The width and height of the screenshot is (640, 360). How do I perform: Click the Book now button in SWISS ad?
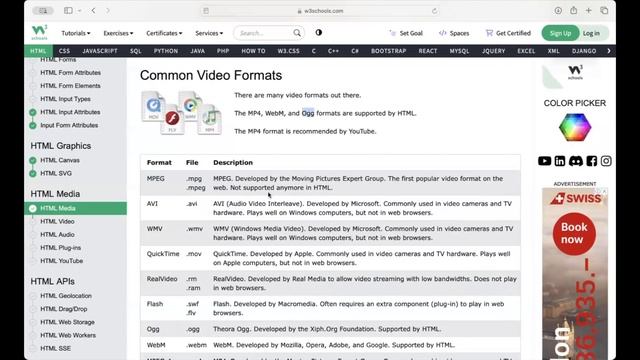click(x=574, y=233)
